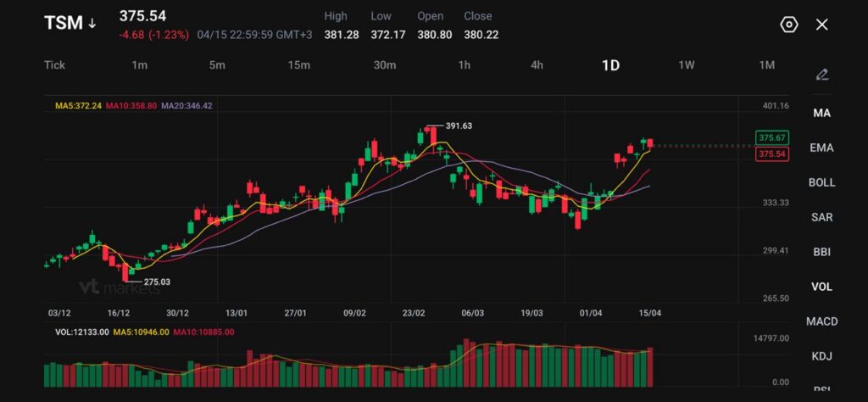This screenshot has height=402, width=868.
Task: Click the 275.03 low price marker
Action: point(156,282)
